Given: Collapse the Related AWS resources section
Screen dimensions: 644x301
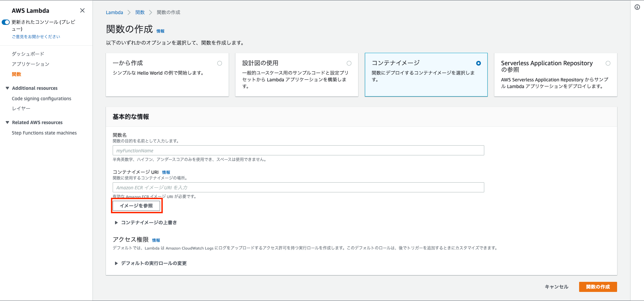Looking at the screenshot, I should [x=7, y=122].
